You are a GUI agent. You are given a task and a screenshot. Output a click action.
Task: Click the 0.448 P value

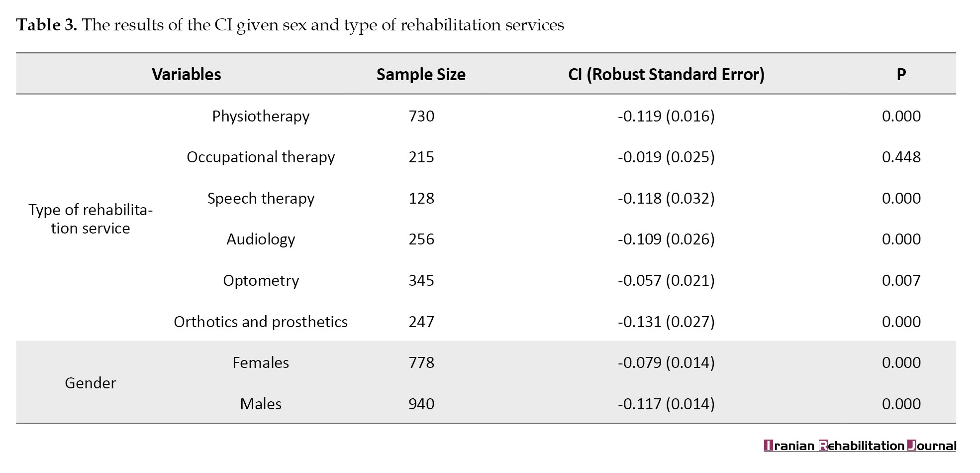pos(901,157)
